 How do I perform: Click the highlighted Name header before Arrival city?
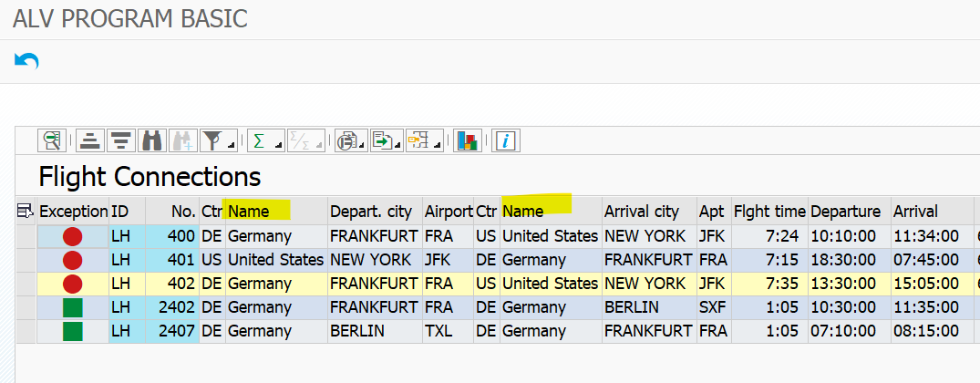(551, 212)
